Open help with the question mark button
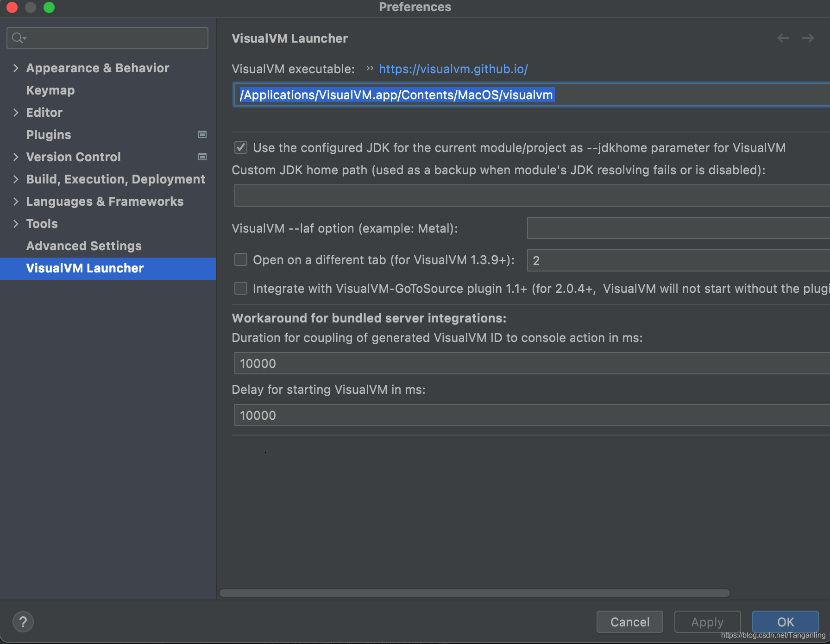Viewport: 830px width, 644px height. coord(23,622)
